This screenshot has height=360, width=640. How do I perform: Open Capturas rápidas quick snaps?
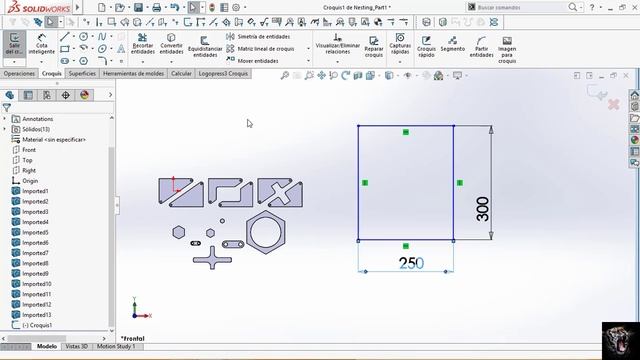click(x=400, y=44)
